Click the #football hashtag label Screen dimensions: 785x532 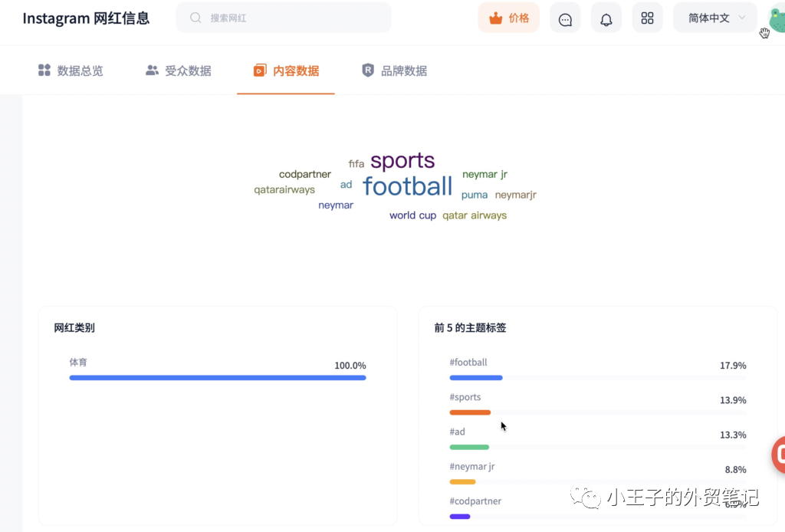468,363
